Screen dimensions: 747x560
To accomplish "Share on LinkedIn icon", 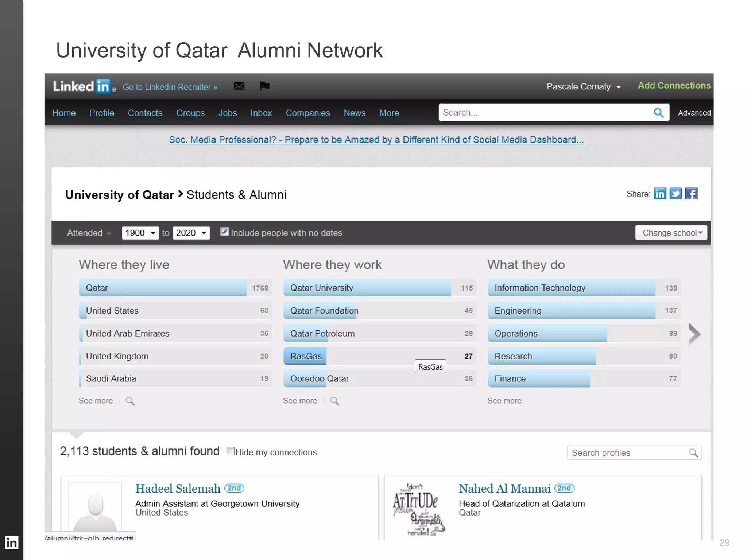I will [660, 194].
